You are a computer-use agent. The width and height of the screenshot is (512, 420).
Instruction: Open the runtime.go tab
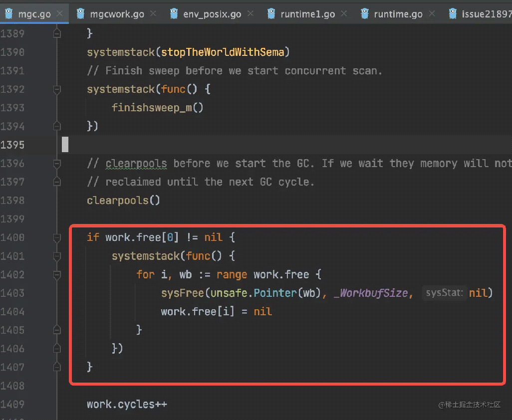[x=398, y=14]
